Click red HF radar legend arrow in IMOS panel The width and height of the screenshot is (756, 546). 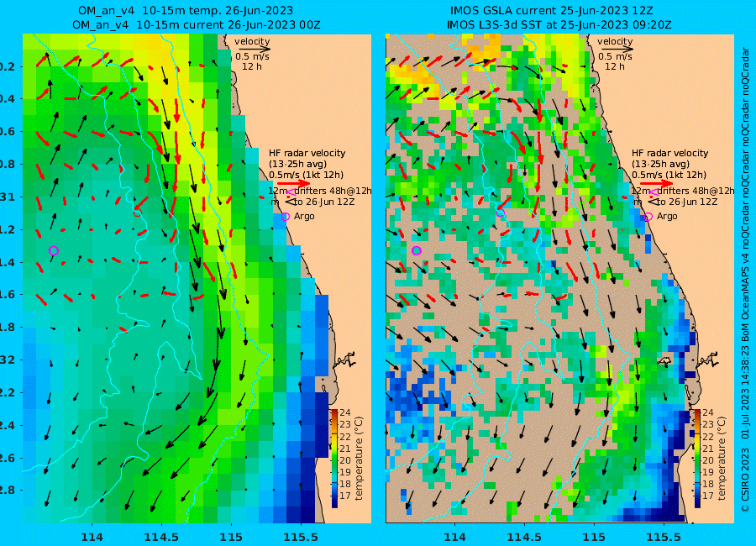[x=657, y=183]
